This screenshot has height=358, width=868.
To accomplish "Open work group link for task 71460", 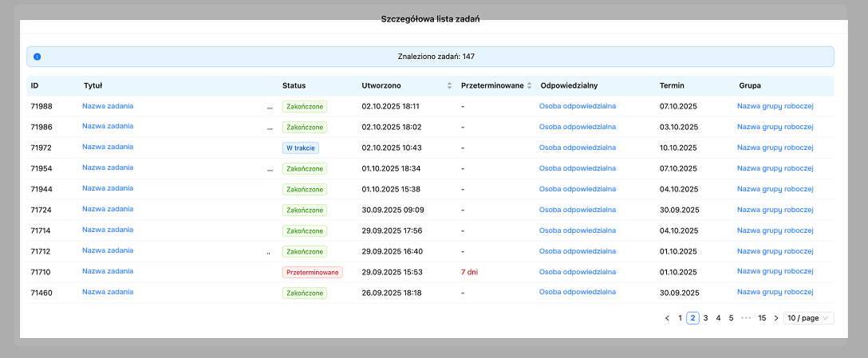I will (x=775, y=293).
